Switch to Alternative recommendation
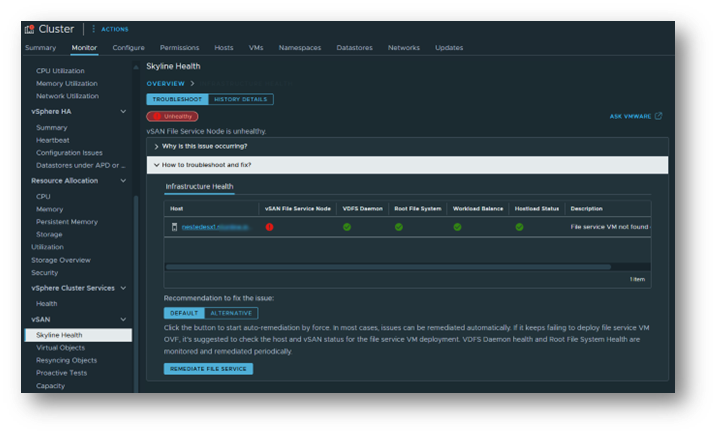Screen dimensions: 717x435 pos(231,313)
